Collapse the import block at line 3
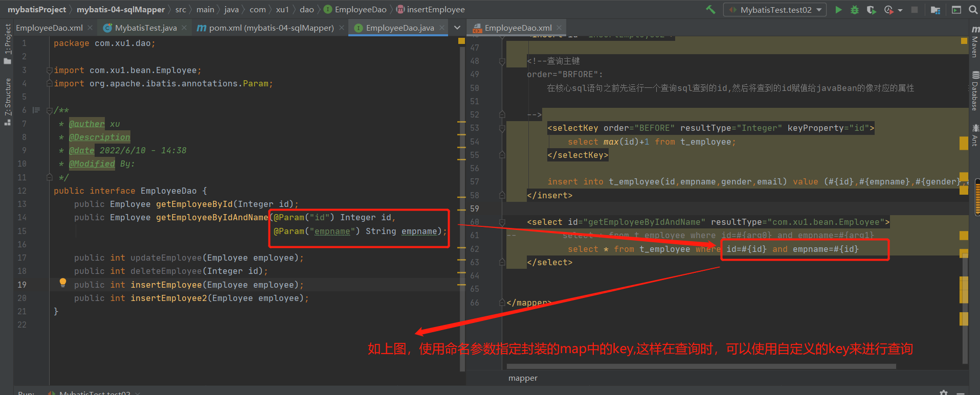 click(50, 70)
